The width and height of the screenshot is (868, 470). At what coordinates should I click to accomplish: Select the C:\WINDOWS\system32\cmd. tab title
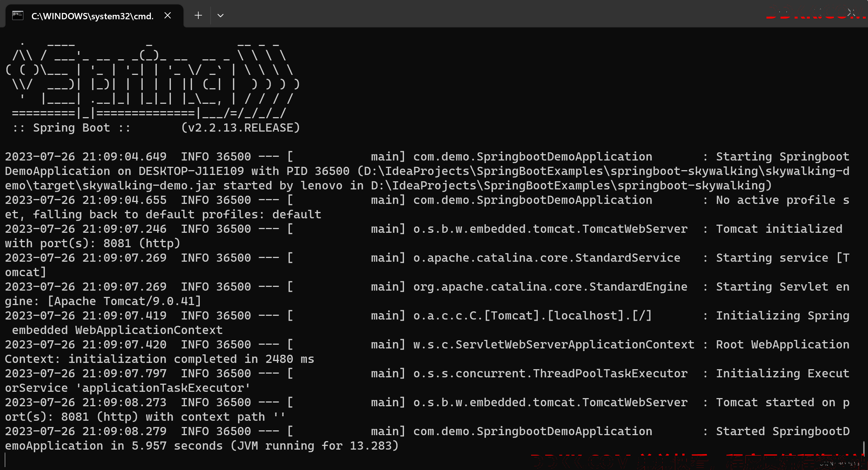92,16
